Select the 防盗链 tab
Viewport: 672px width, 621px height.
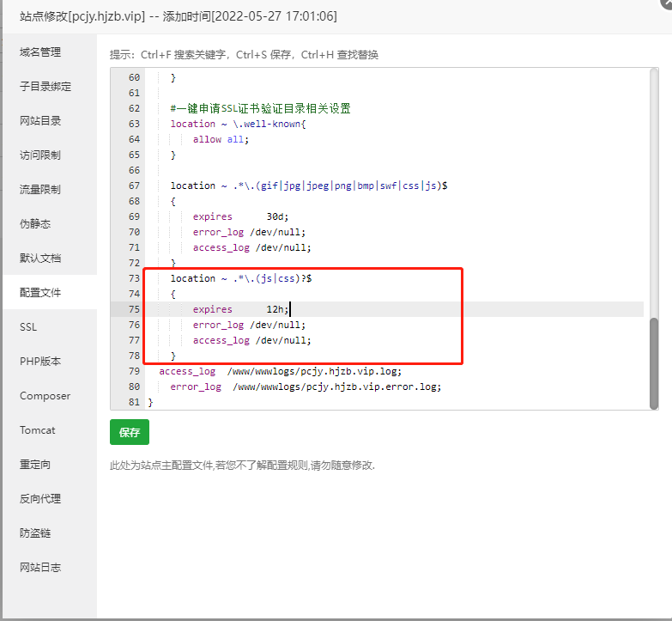click(x=35, y=533)
